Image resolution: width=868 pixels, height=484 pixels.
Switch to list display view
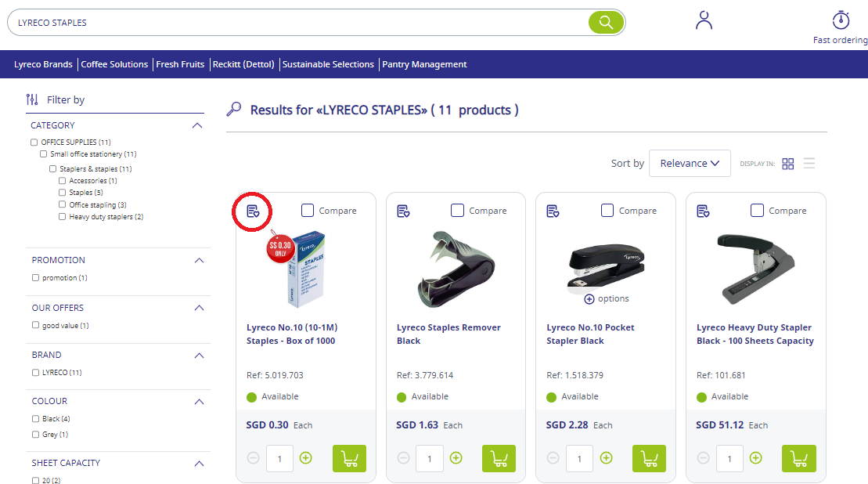coord(809,164)
